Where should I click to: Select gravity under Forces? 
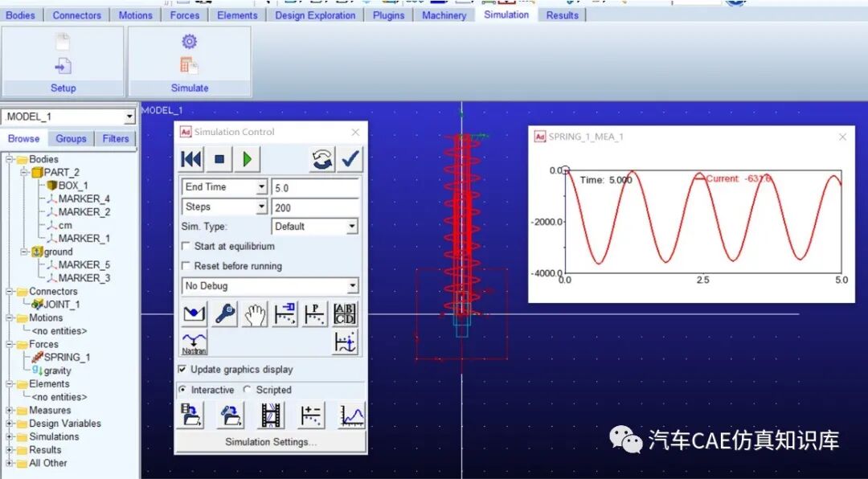pyautogui.click(x=51, y=371)
